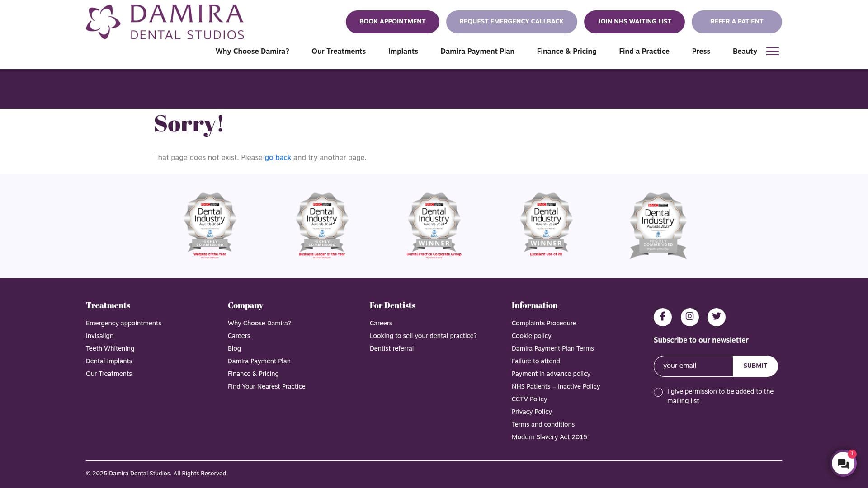Open Blog footer link
The height and width of the screenshot is (488, 868).
(x=234, y=348)
